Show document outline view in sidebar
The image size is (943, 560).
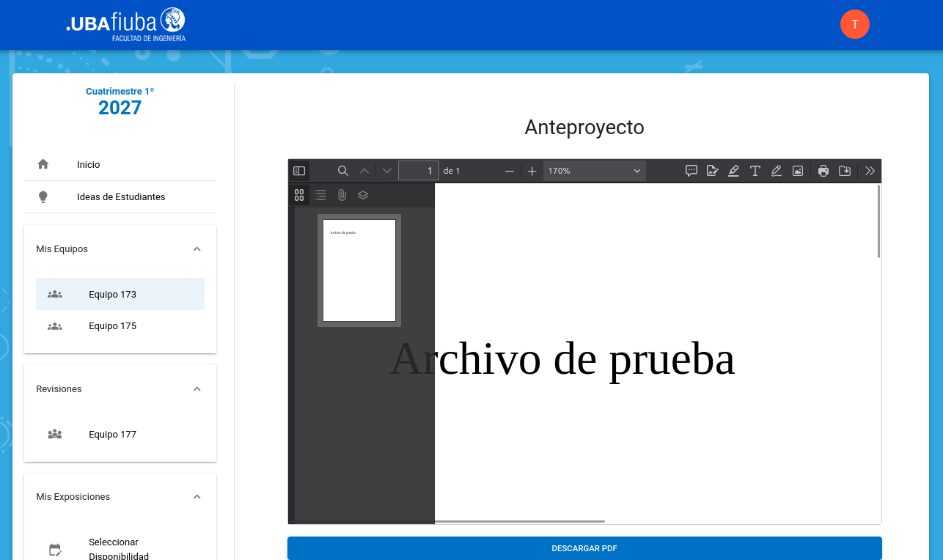click(x=320, y=195)
